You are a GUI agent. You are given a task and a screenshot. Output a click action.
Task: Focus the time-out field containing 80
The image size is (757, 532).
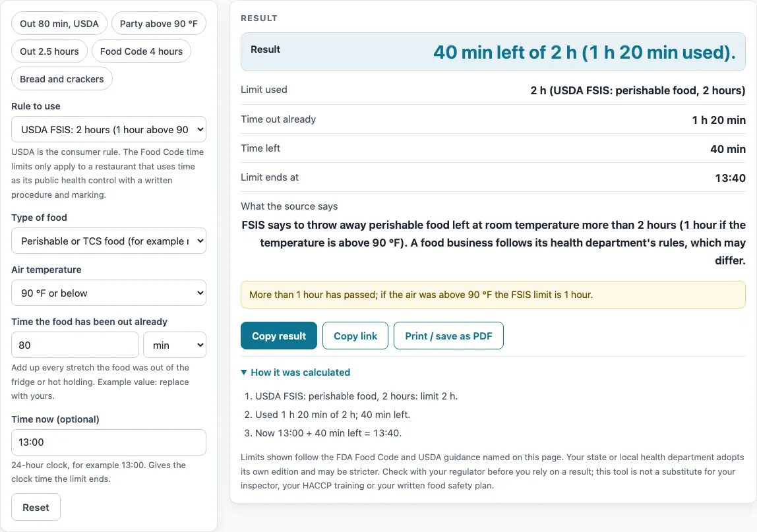click(x=75, y=345)
